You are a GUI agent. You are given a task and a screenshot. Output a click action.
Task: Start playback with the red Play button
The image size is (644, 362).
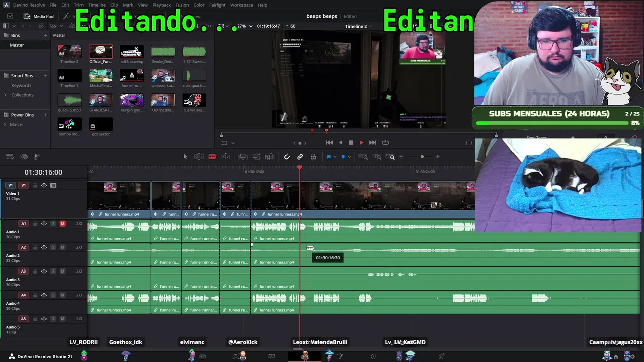tap(361, 143)
